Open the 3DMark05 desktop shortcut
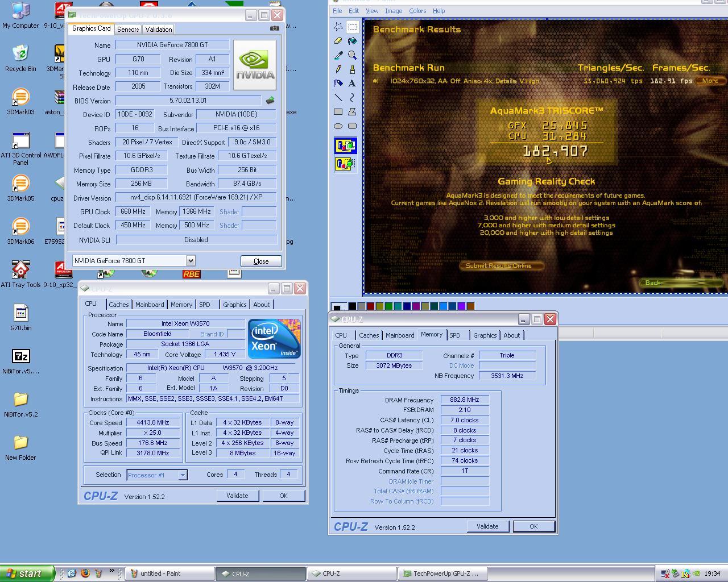The height and width of the screenshot is (582, 728). click(20, 188)
